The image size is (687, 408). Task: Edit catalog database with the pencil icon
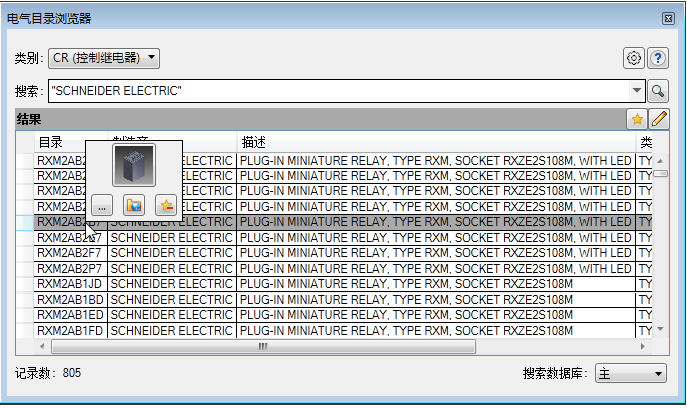click(659, 119)
